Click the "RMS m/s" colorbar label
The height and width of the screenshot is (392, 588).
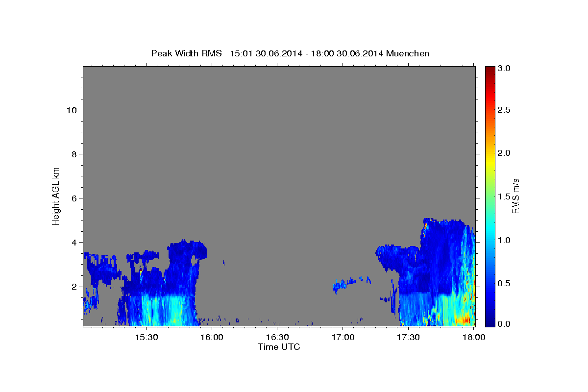[515, 195]
